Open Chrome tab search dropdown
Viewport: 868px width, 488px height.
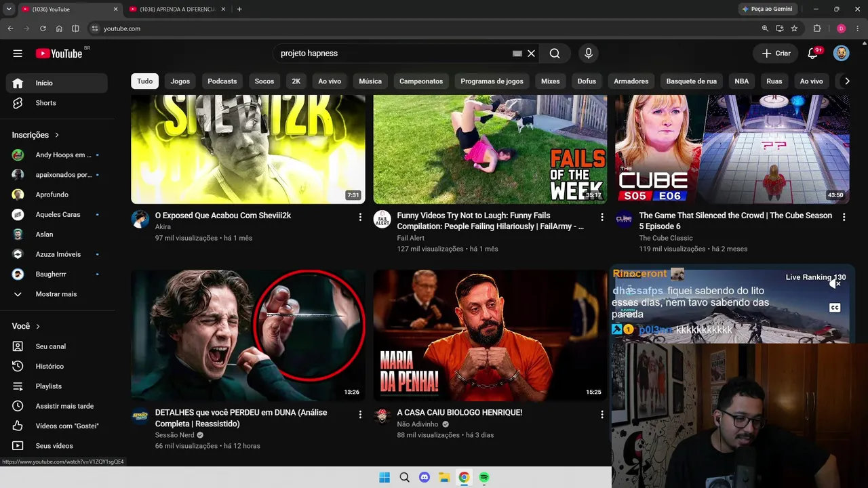pyautogui.click(x=9, y=9)
